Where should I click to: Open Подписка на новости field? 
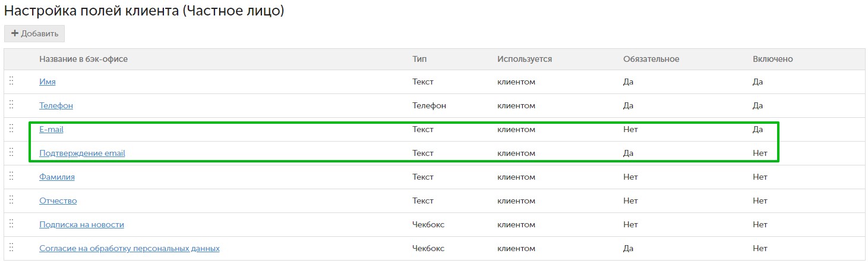coord(81,224)
